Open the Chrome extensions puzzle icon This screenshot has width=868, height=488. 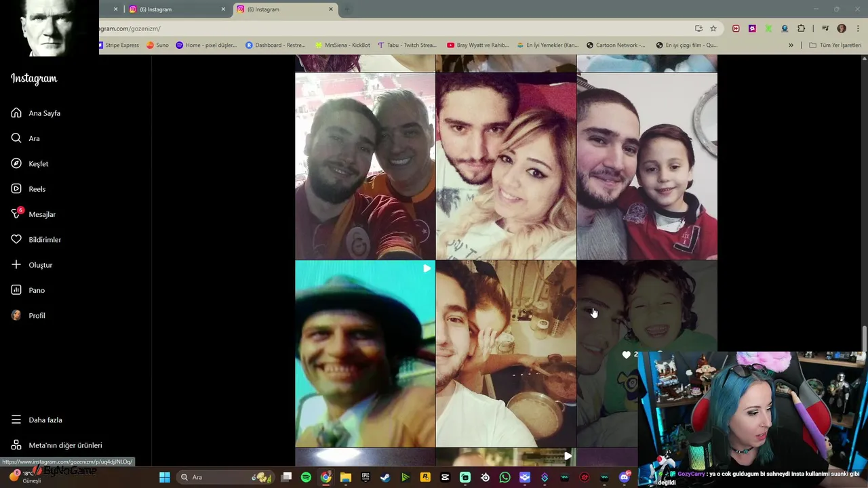coord(801,28)
